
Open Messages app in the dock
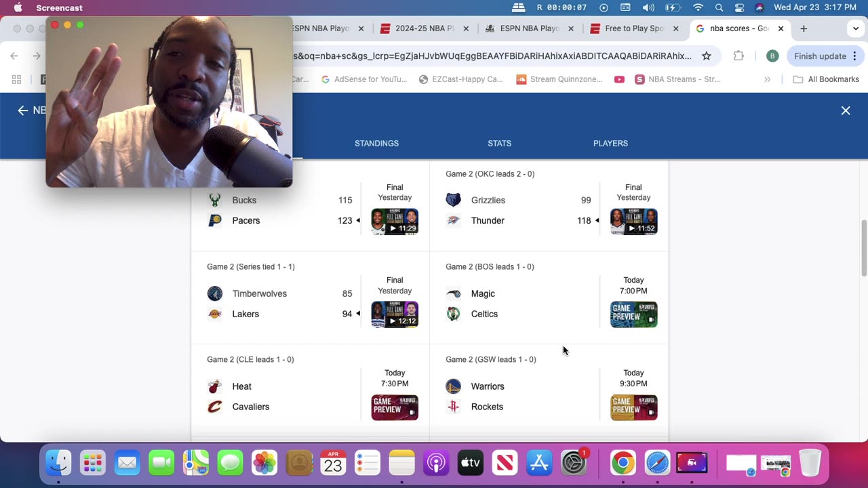click(230, 464)
